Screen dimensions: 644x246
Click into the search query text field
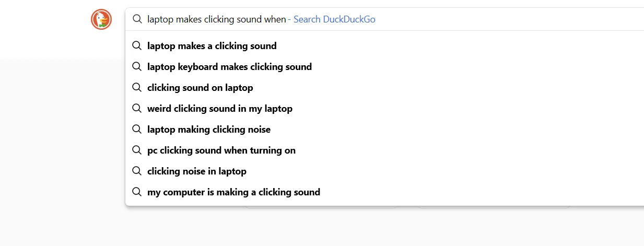click(x=217, y=19)
